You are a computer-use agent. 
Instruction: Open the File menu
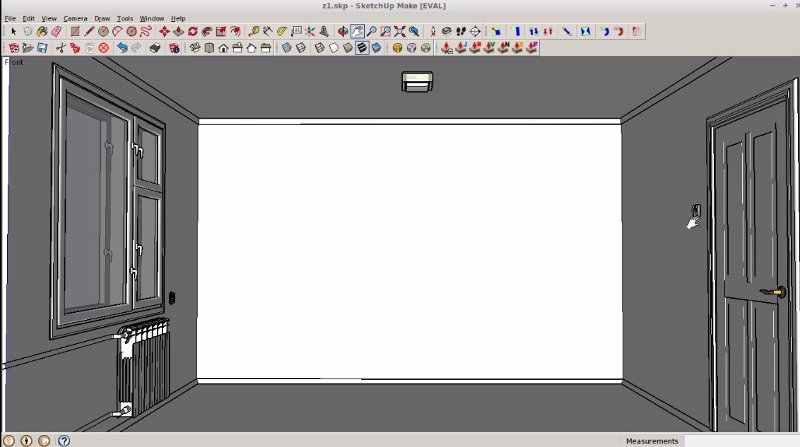10,18
